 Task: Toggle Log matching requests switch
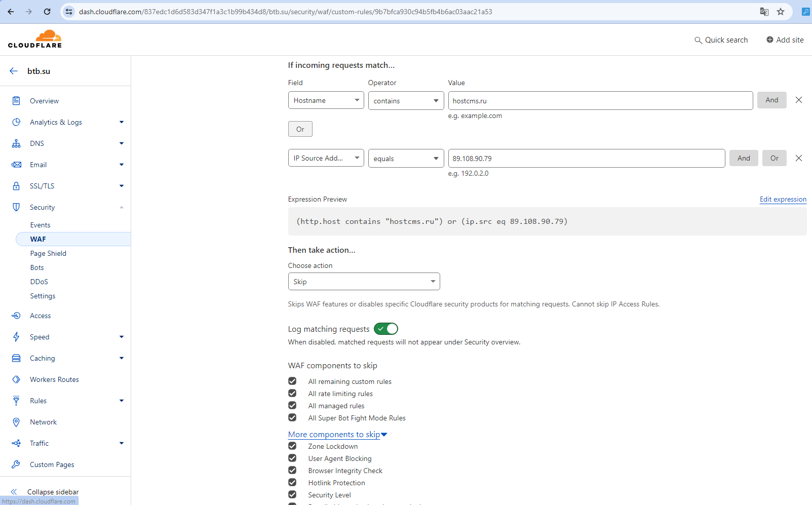(386, 329)
